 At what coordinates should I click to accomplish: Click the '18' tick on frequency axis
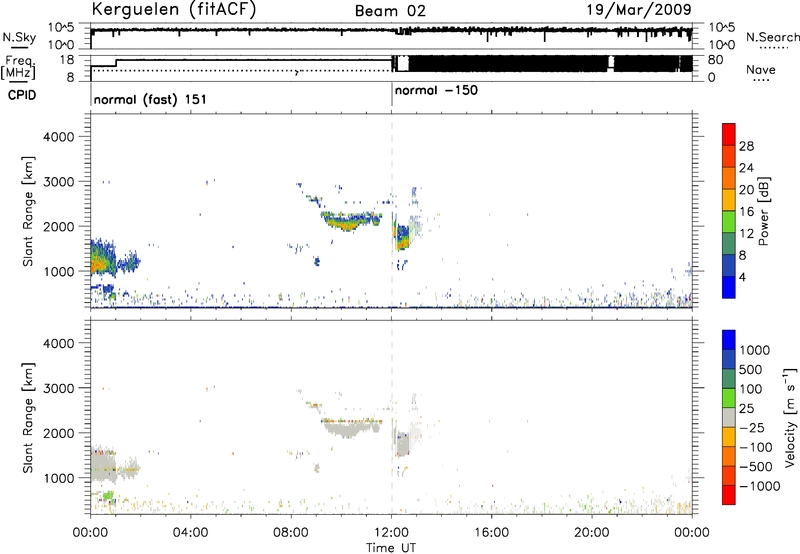coord(67,60)
